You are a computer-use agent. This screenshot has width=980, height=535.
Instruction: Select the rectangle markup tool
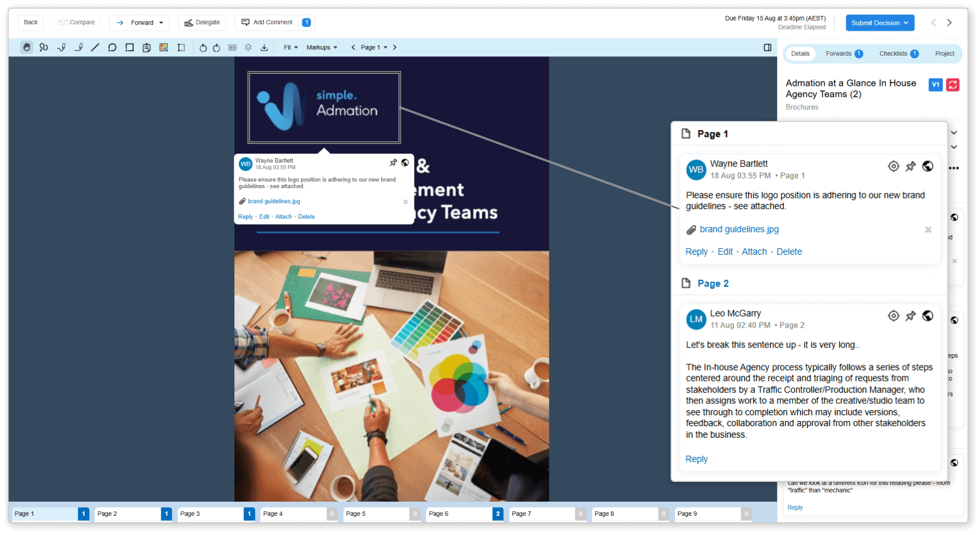tap(129, 47)
